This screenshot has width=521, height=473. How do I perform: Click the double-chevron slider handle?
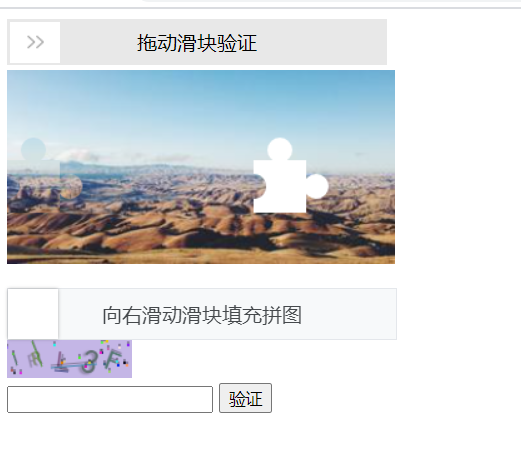tap(35, 42)
